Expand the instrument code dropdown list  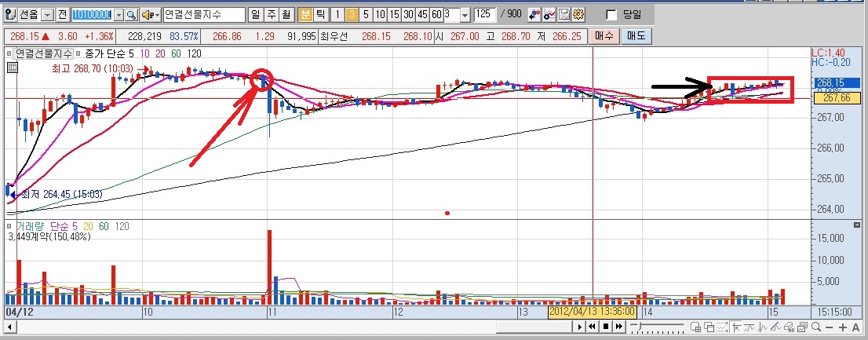pyautogui.click(x=119, y=15)
